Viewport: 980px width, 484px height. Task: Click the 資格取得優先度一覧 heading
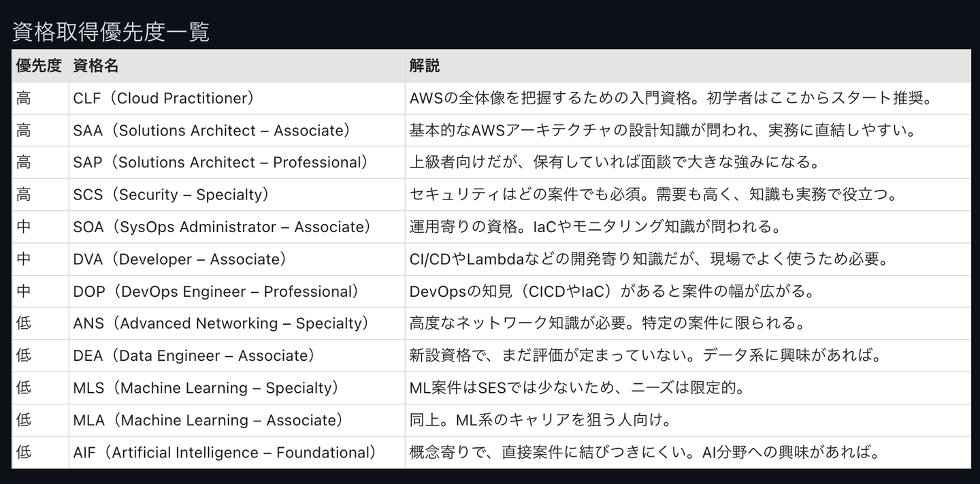pos(111,32)
